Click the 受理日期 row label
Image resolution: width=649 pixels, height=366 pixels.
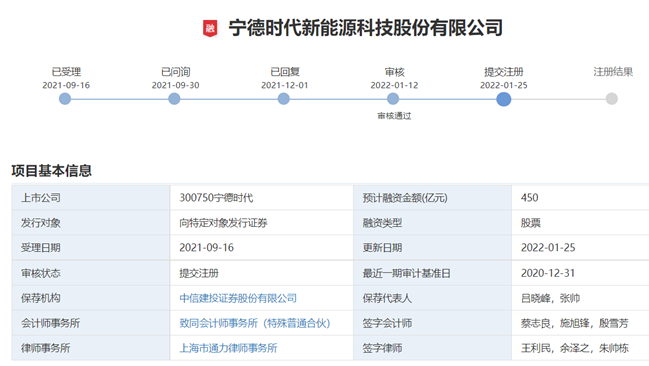click(91, 248)
